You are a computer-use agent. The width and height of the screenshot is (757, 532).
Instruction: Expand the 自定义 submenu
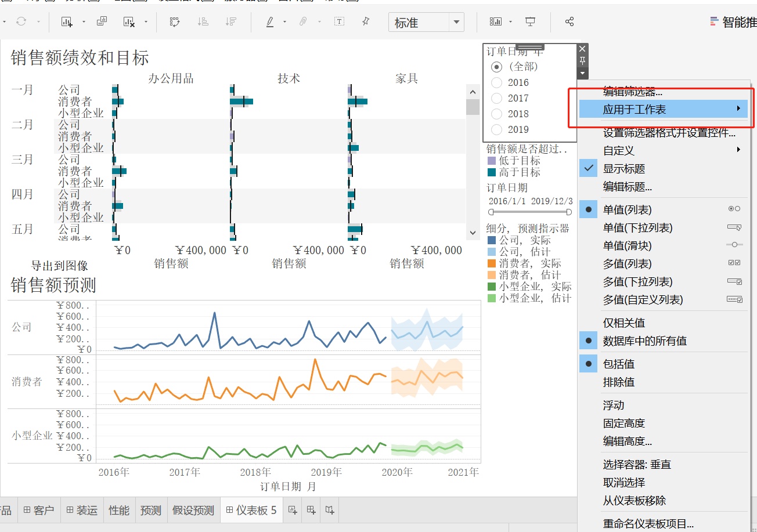pos(664,150)
